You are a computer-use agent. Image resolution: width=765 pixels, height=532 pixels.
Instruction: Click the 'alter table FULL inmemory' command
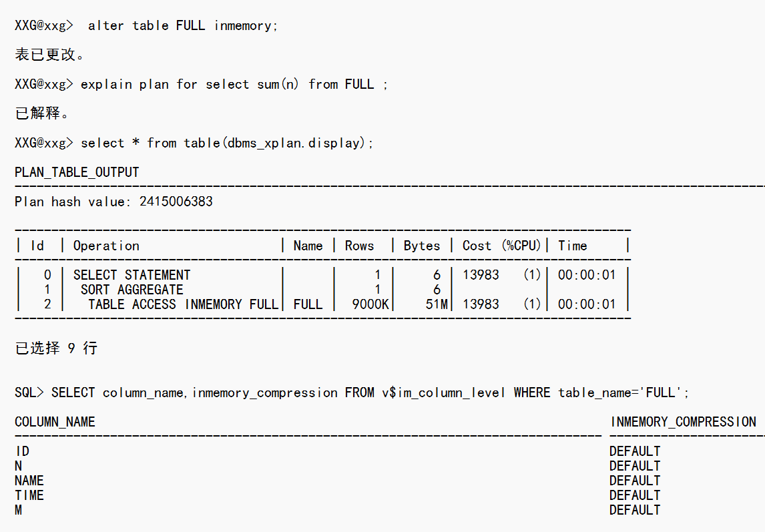pos(182,26)
